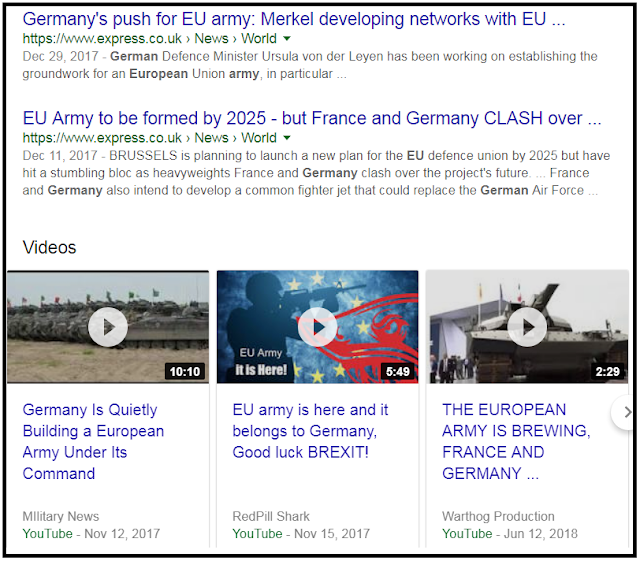The width and height of the screenshot is (640, 561).
Task: Click the 5:49 duration badge
Action: [398, 372]
